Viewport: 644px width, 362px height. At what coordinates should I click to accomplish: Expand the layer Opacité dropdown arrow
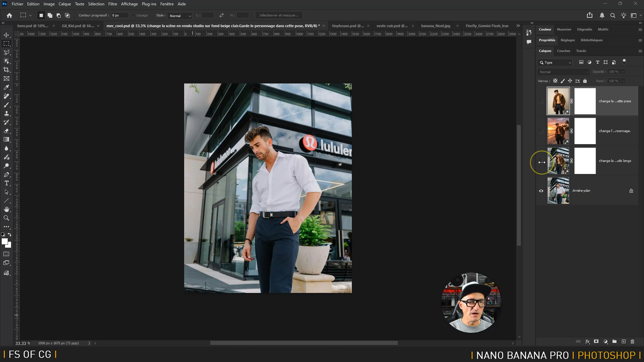pyautogui.click(x=623, y=72)
